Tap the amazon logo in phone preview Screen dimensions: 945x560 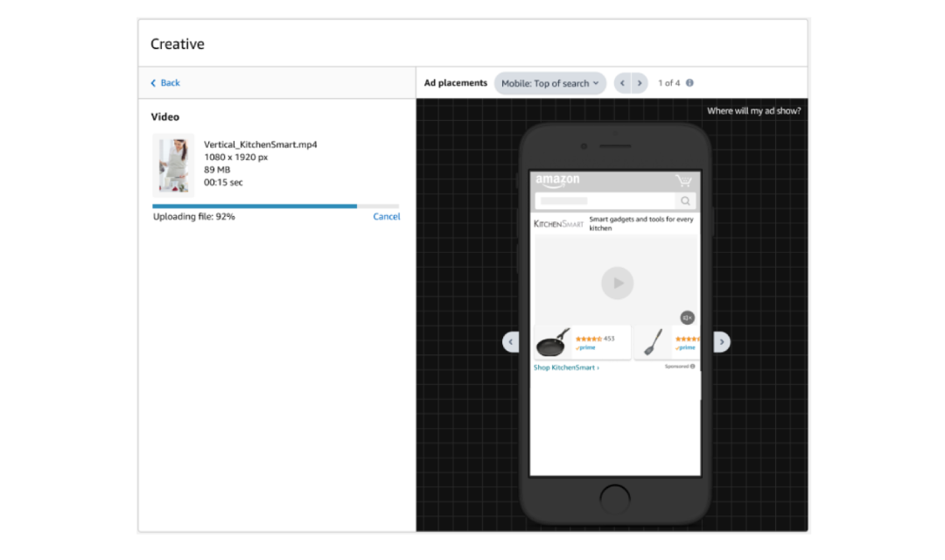pyautogui.click(x=557, y=179)
